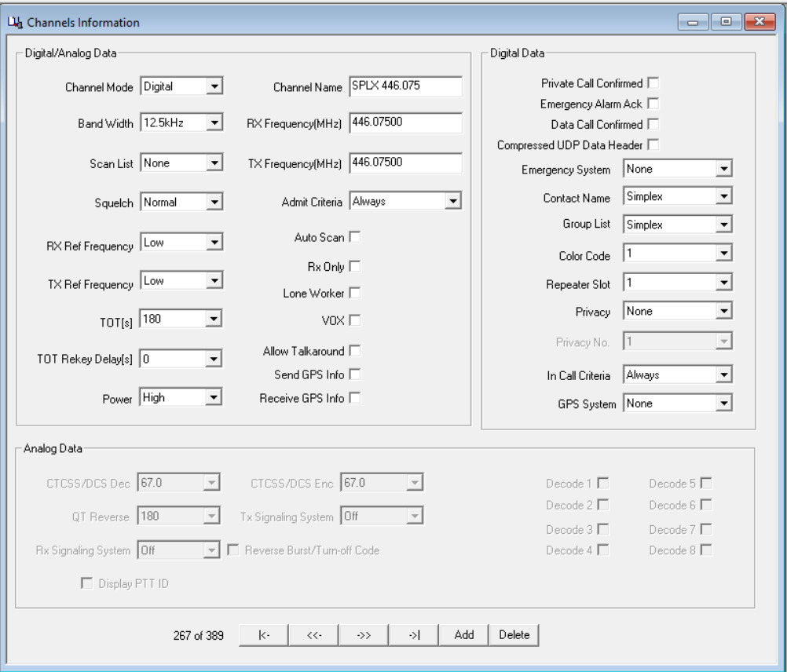Toggle the Rx Only checkbox
This screenshot has height=672, width=787.
(354, 267)
